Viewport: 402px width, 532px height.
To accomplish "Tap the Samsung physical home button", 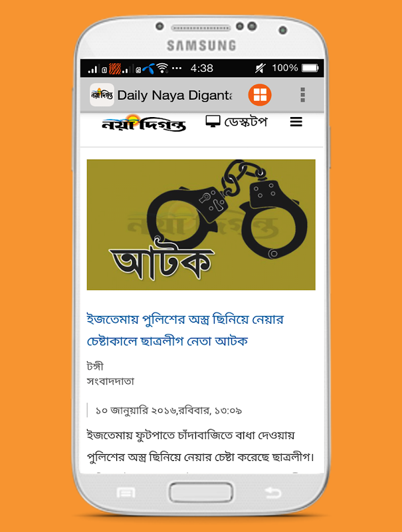I will tap(201, 492).
